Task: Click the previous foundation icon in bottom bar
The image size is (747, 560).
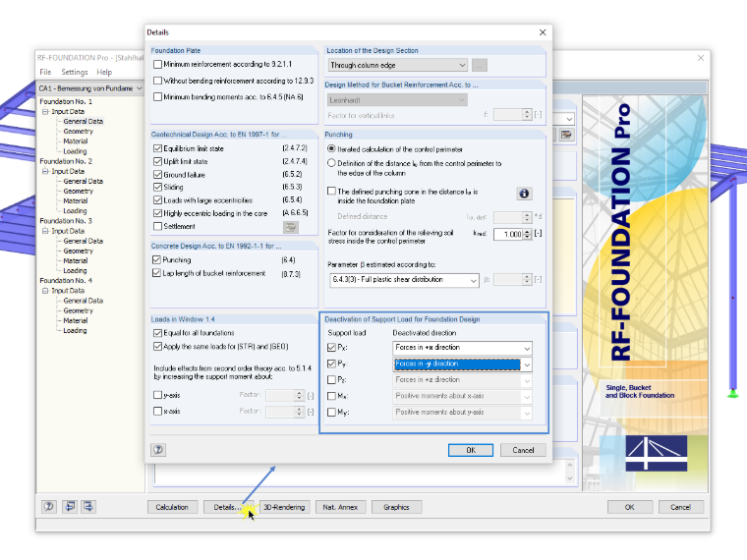Action: click(70, 507)
